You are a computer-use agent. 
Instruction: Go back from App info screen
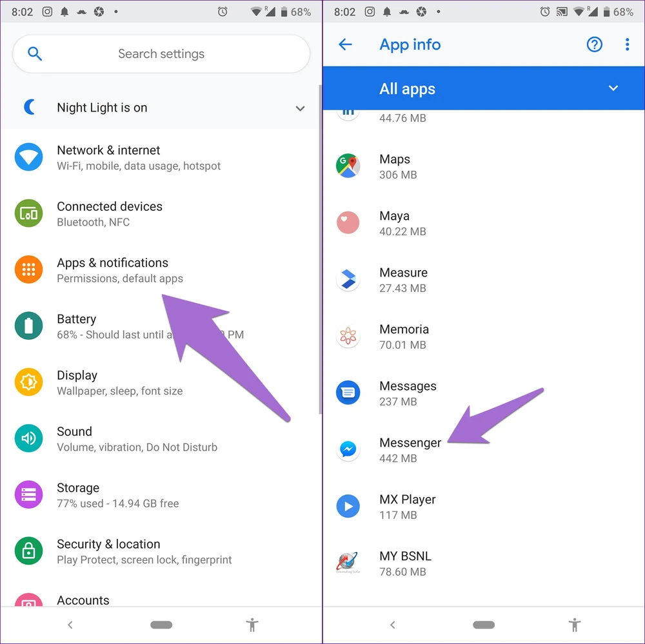coord(345,44)
